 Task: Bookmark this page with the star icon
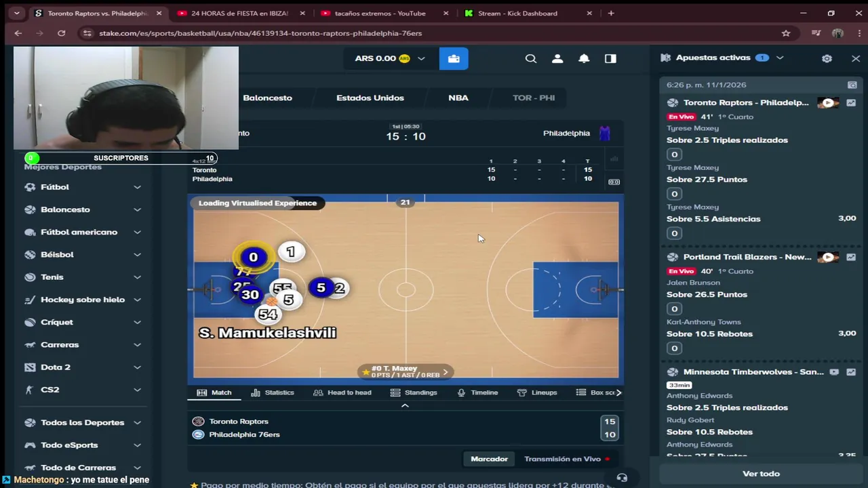click(786, 33)
